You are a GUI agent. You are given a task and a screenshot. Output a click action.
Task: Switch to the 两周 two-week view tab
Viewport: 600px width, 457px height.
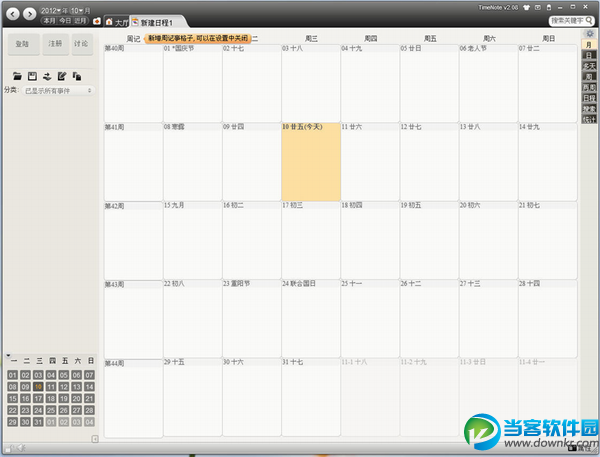(589, 87)
